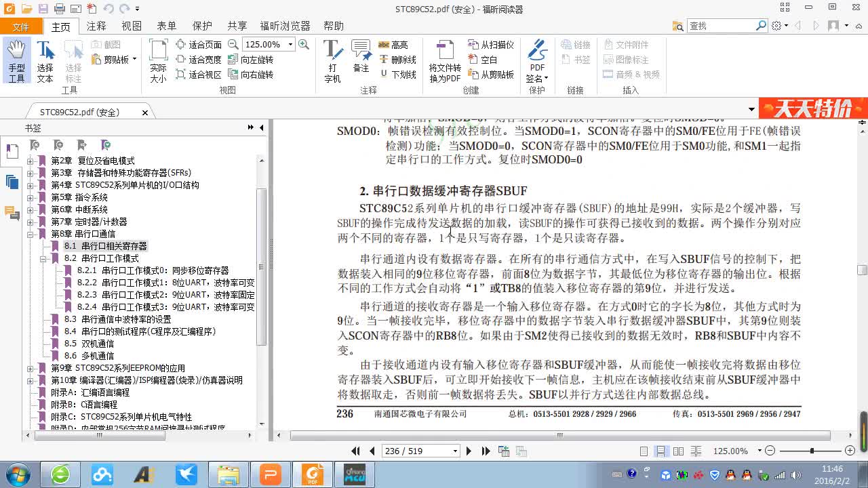The image size is (868, 488).
Task: Select the Select Text tool (选择文本)
Action: 45,61
